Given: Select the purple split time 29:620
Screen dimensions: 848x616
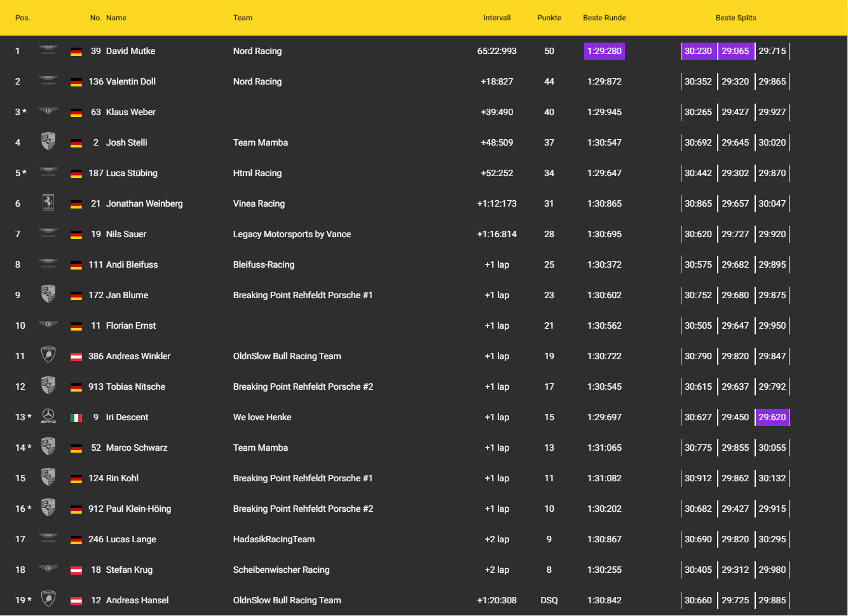Looking at the screenshot, I should click(x=772, y=417).
